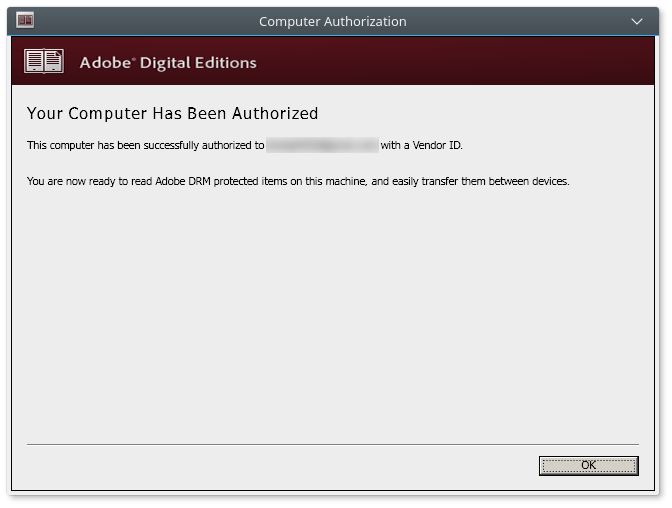672x508 pixels.
Task: Click "Digital Editions" in the banner
Action: click(199, 63)
